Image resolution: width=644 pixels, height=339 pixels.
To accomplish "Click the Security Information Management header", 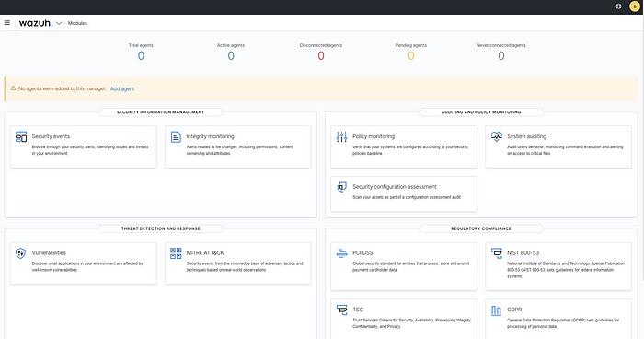I will (161, 111).
